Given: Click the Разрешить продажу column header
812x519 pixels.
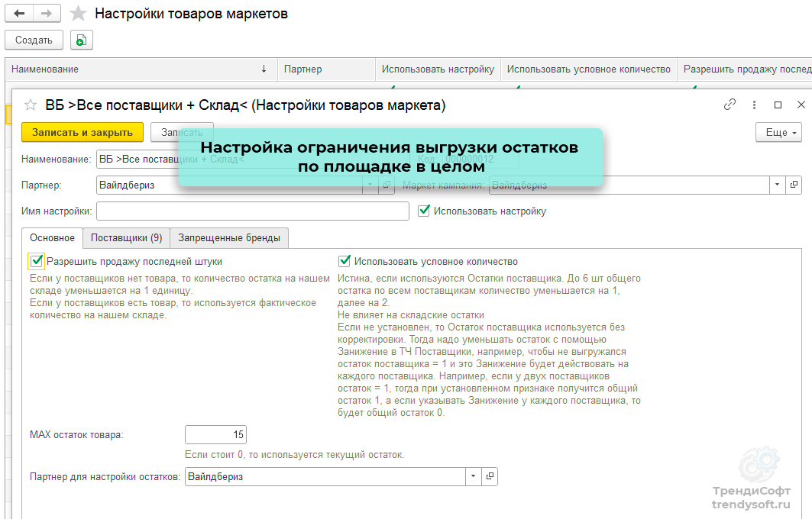Looking at the screenshot, I should click(x=745, y=69).
